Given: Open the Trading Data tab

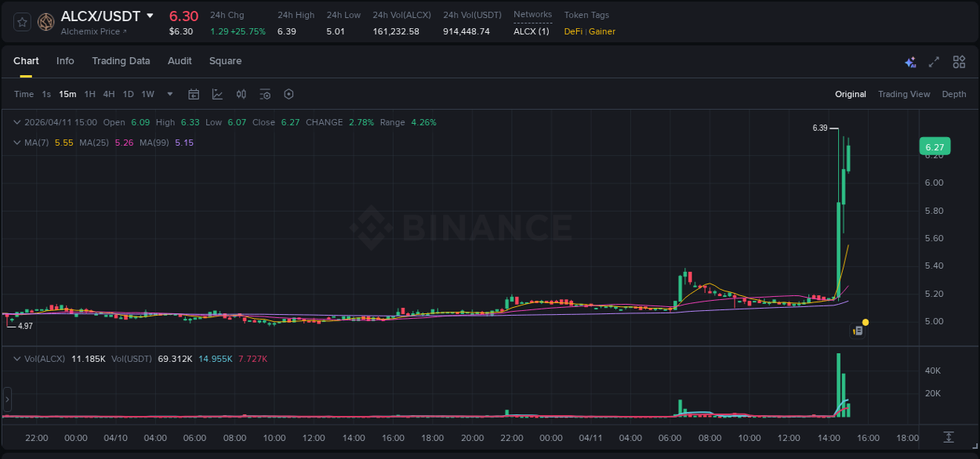Looking at the screenshot, I should pos(121,61).
